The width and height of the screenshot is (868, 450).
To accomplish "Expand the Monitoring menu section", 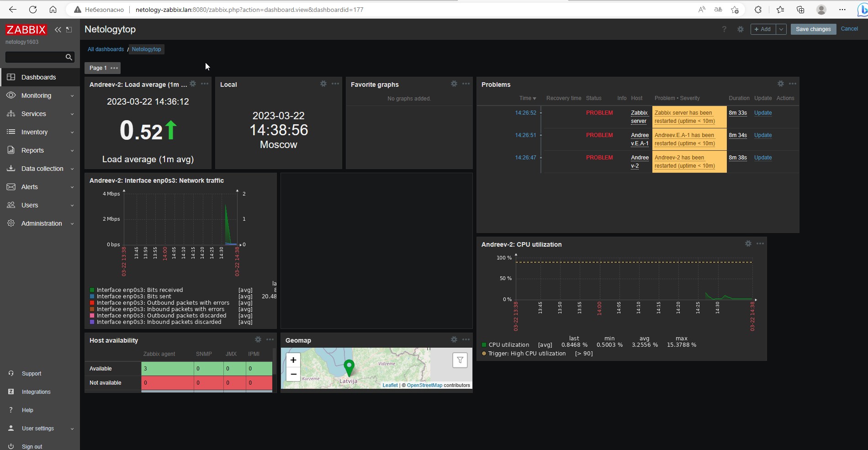I will pyautogui.click(x=40, y=95).
